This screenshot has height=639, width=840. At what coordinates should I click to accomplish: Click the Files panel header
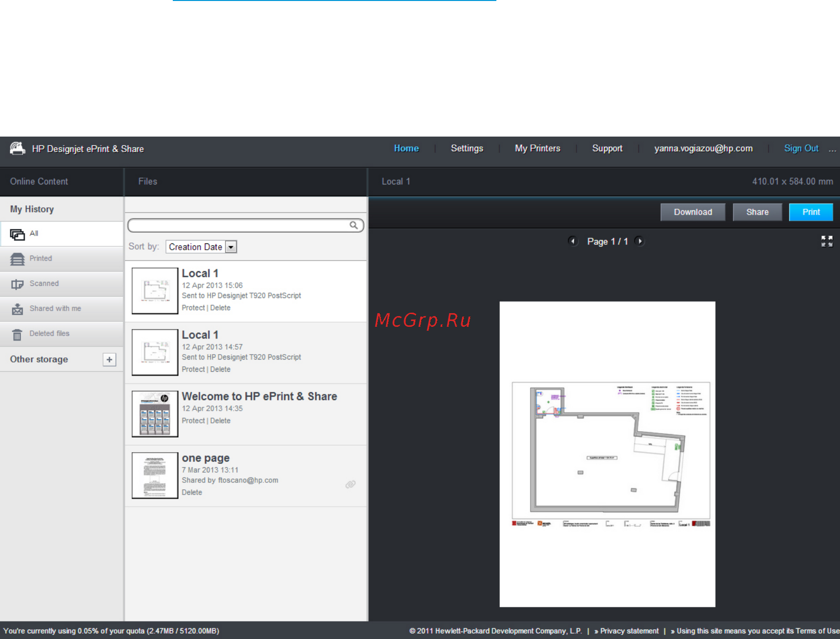[147, 181]
